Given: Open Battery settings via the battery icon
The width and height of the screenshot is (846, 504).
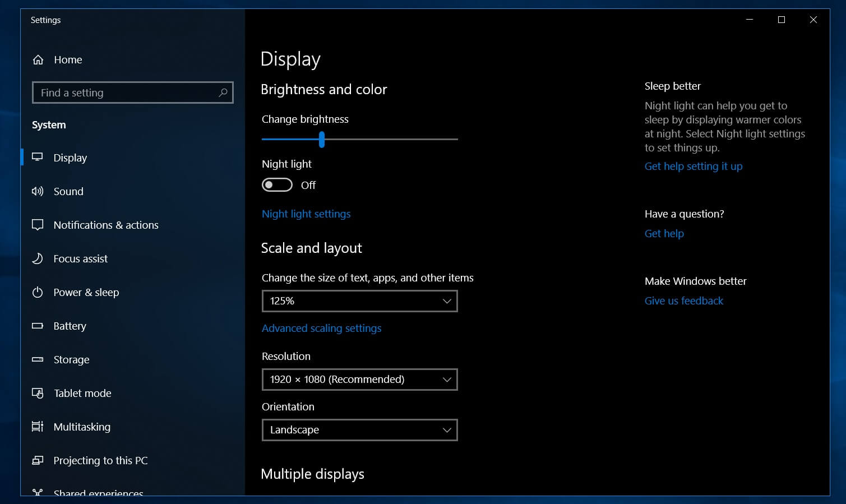Looking at the screenshot, I should (37, 326).
